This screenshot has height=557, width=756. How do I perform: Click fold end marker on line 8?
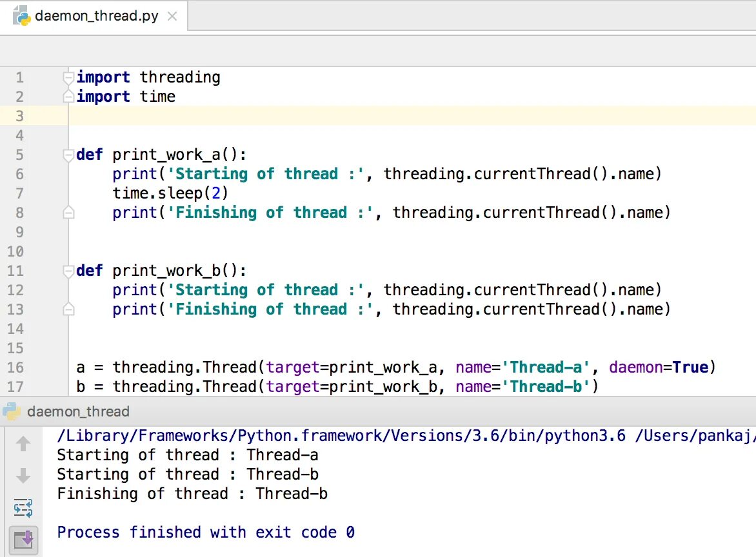pos(68,213)
